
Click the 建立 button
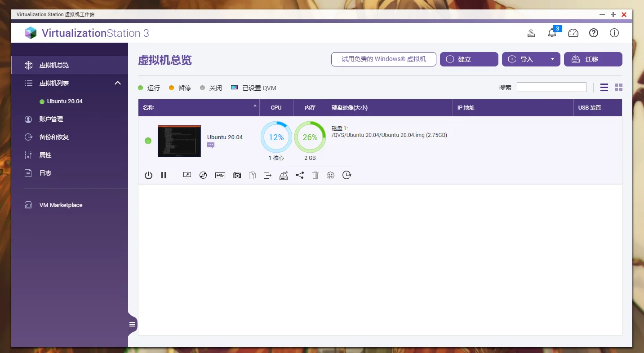[469, 59]
